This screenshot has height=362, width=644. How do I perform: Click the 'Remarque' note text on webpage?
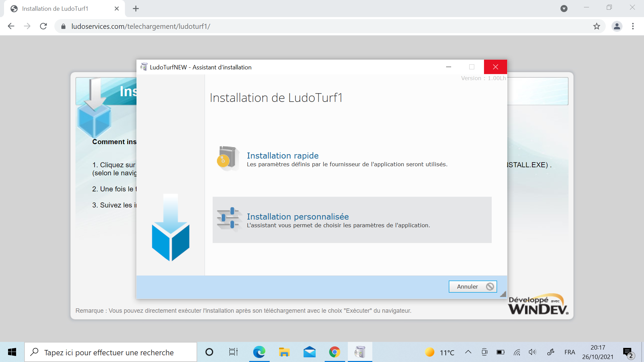coord(243,311)
